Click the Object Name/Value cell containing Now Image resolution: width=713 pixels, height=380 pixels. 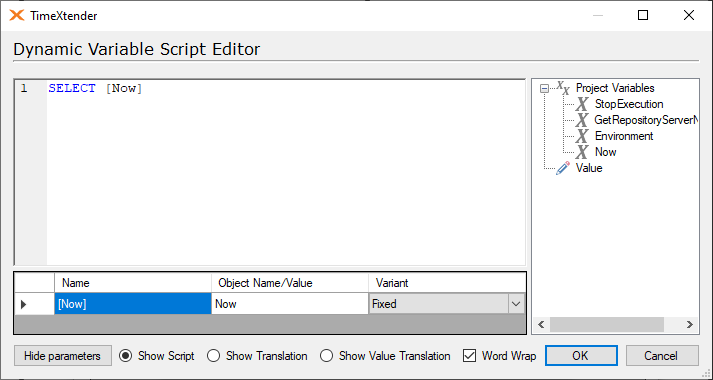tap(290, 304)
